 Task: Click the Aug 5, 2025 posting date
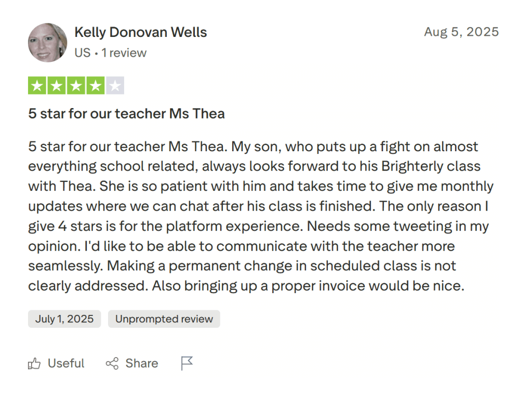tap(461, 32)
